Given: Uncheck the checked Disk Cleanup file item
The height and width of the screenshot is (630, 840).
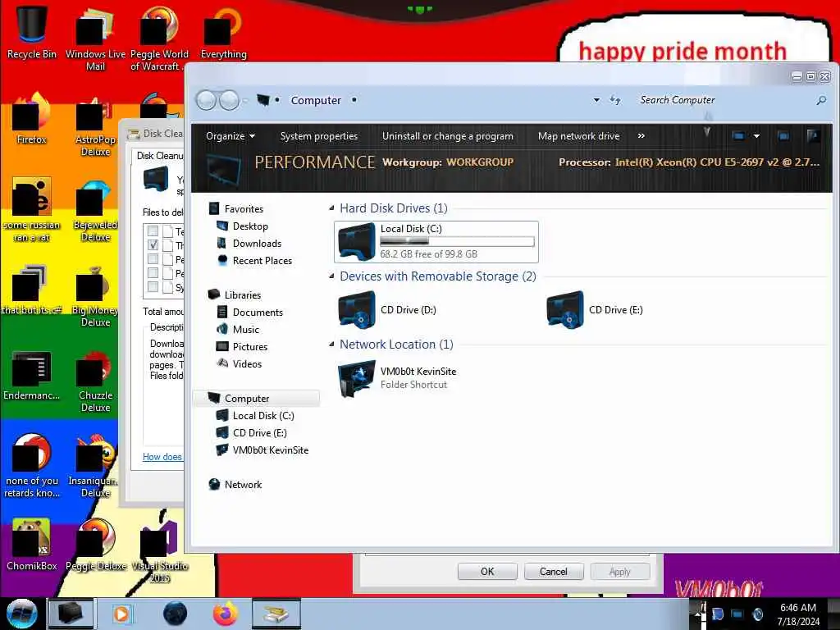Looking at the screenshot, I should point(153,244).
